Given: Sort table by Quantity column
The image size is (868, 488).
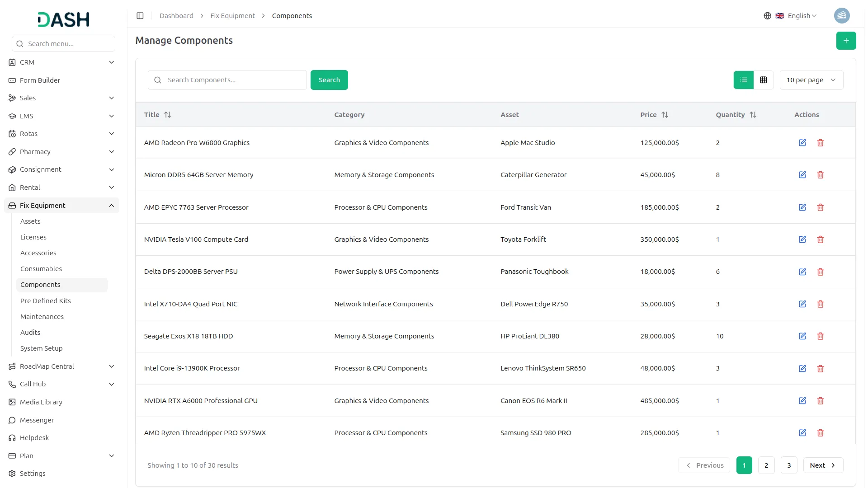Looking at the screenshot, I should click(x=752, y=115).
